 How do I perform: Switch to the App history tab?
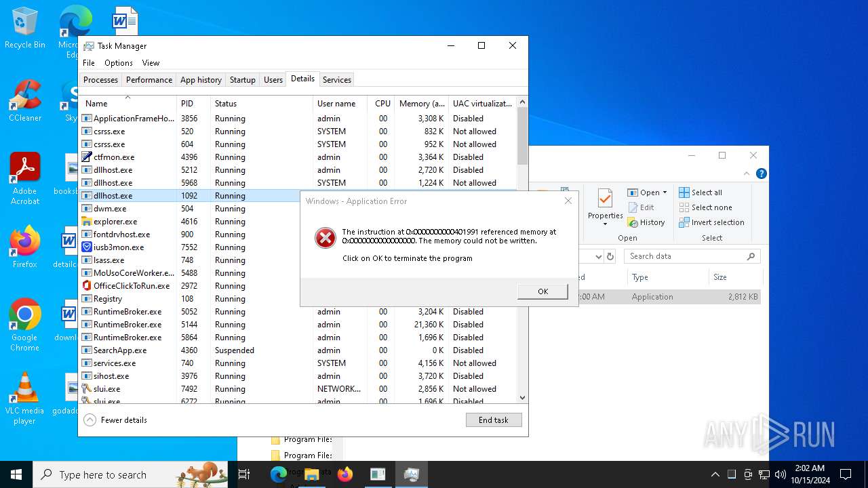tap(201, 80)
